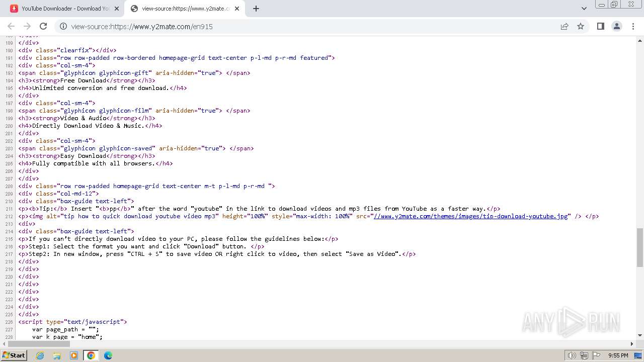
Task: Open Chrome's three-dot menu
Action: pos(633,26)
